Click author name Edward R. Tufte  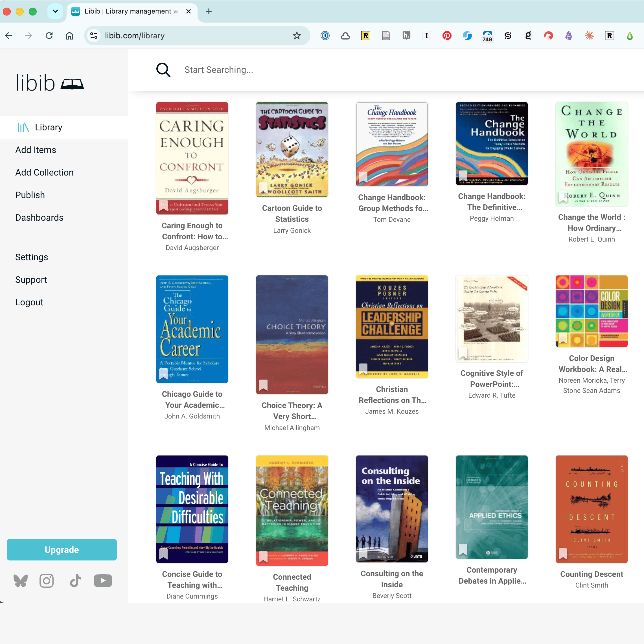click(x=492, y=395)
